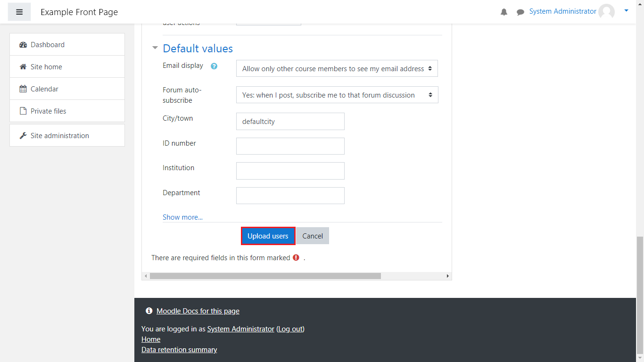Click the horizontal scrollbar under the form
The height and width of the screenshot is (362, 644).
tap(265, 276)
